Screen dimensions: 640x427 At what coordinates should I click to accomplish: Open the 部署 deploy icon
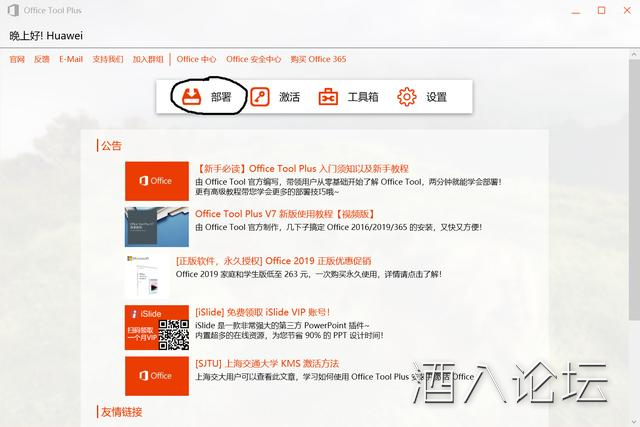(191, 97)
